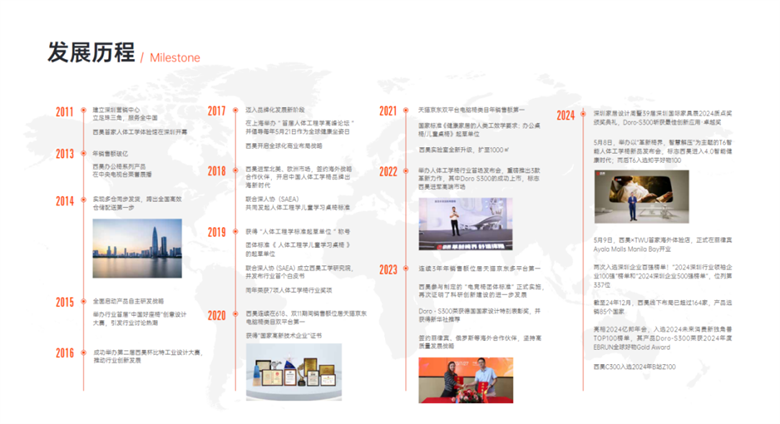Open the signing ceremony photo under 2023
Screen dimensions: 780x424
pos(466,380)
